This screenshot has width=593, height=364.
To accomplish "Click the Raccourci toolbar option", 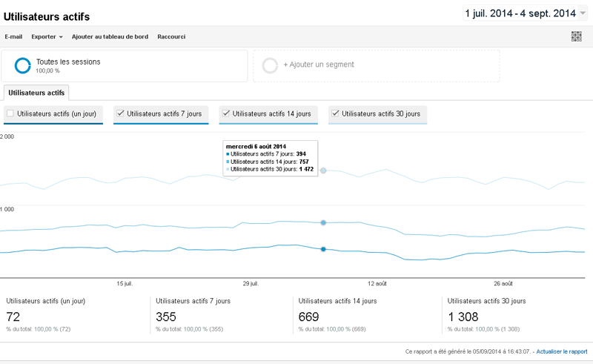I will (171, 37).
